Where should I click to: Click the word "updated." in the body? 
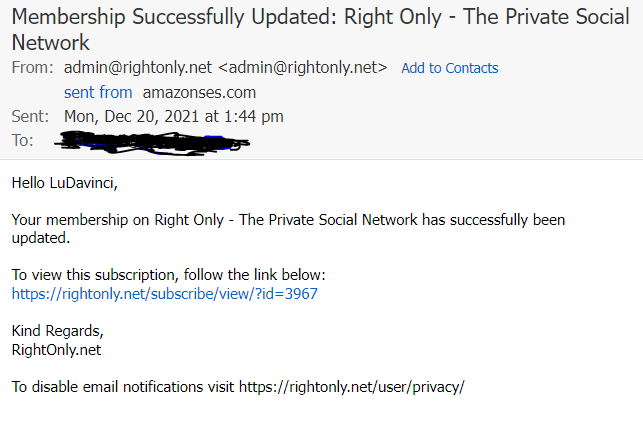[x=40, y=238]
